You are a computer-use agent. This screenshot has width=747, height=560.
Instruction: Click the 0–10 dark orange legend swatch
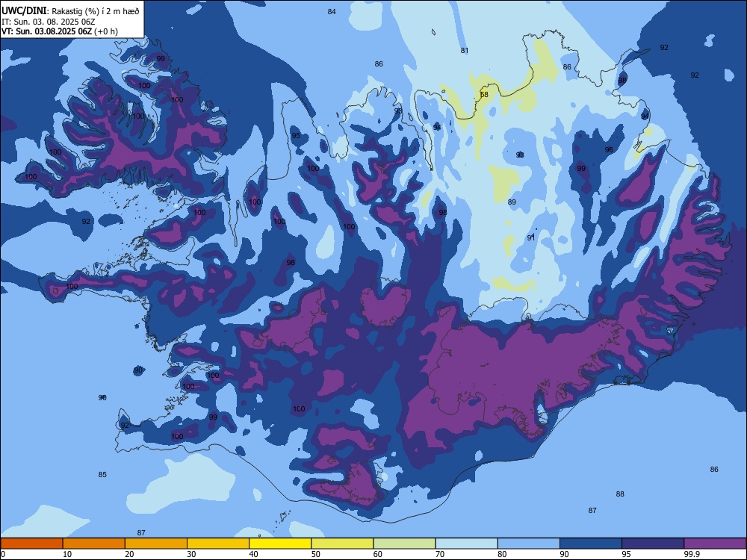pyautogui.click(x=31, y=544)
